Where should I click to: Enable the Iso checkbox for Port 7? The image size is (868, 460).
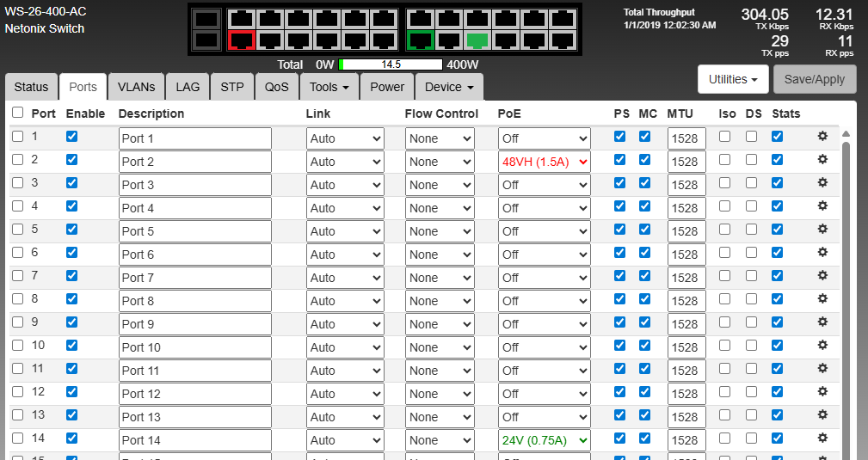tap(725, 276)
